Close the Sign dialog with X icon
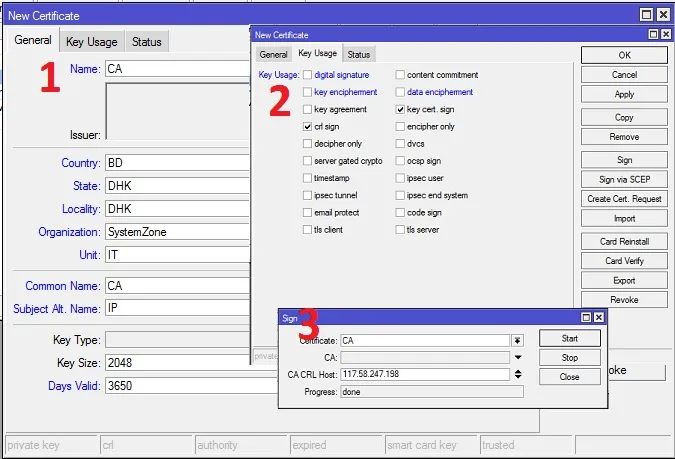This screenshot has width=675, height=459. click(x=598, y=318)
